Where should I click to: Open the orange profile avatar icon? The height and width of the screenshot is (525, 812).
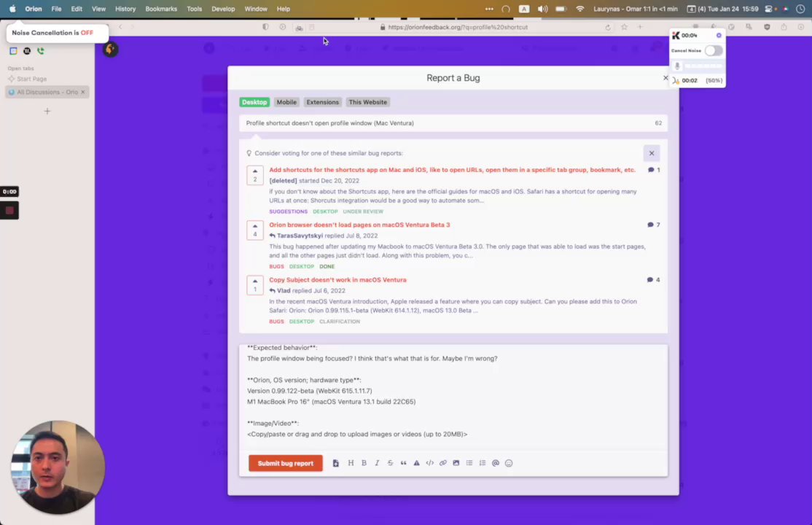coord(110,50)
